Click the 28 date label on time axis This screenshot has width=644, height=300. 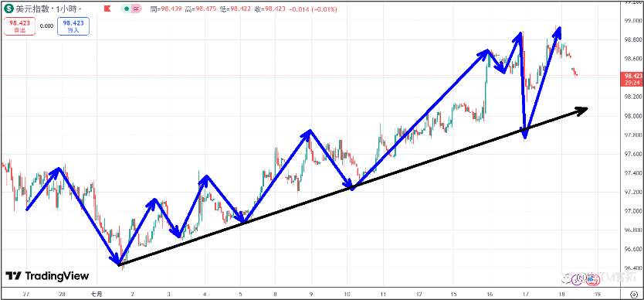[62, 295]
